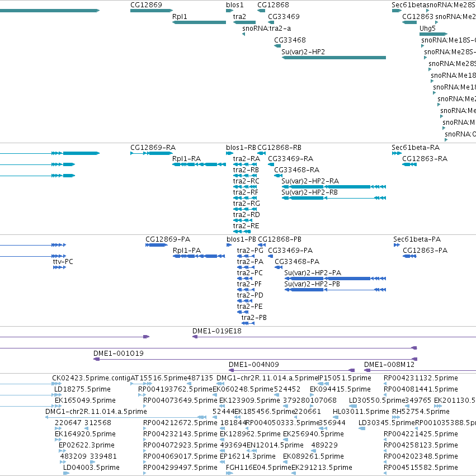This screenshot has width=476, height=476.
Task: Select the FGH116E04.5prime EST label
Action: [x=258, y=468]
